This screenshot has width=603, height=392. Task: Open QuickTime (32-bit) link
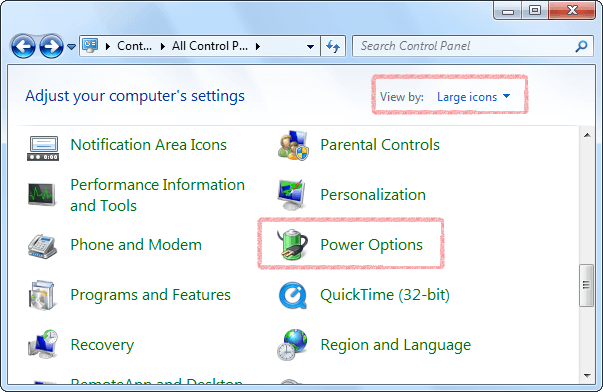click(385, 295)
